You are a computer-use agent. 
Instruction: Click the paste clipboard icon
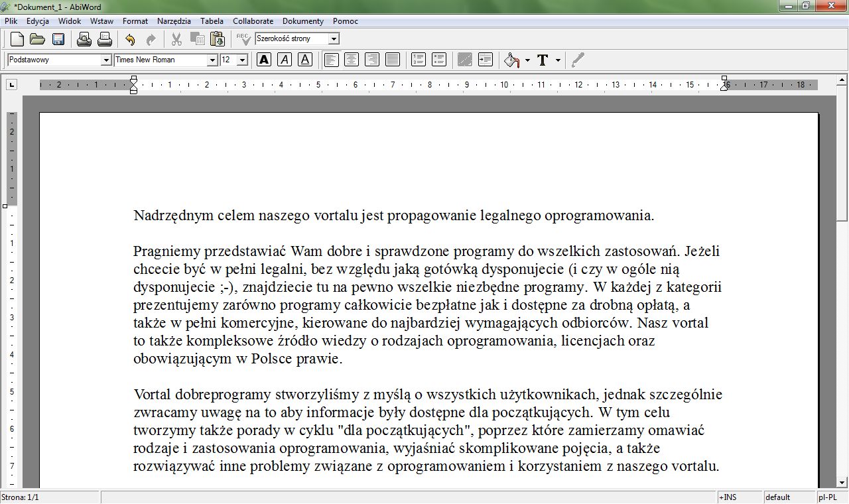pyautogui.click(x=218, y=39)
